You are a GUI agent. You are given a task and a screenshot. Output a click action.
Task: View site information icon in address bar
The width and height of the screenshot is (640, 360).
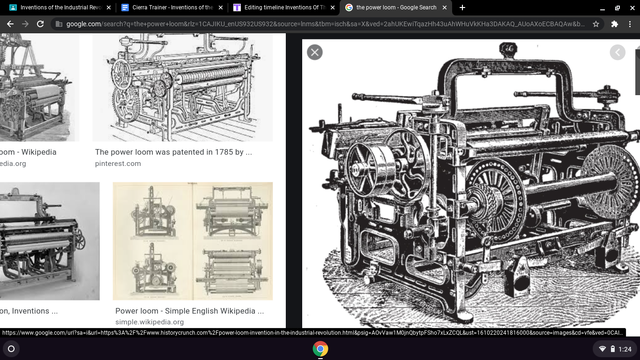click(x=59, y=24)
